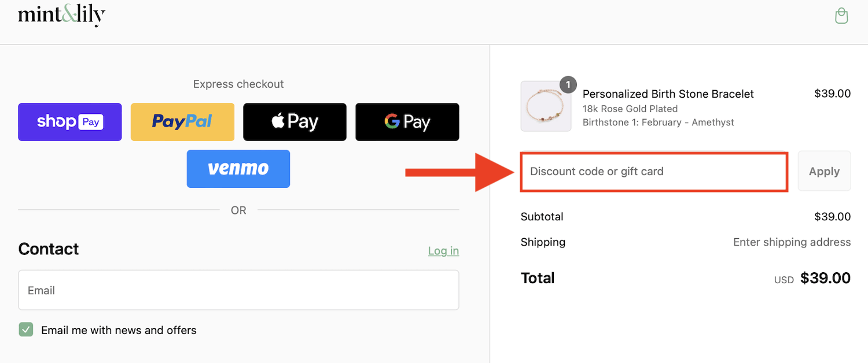Select the Apple Pay button
The height and width of the screenshot is (363, 868).
pos(295,122)
